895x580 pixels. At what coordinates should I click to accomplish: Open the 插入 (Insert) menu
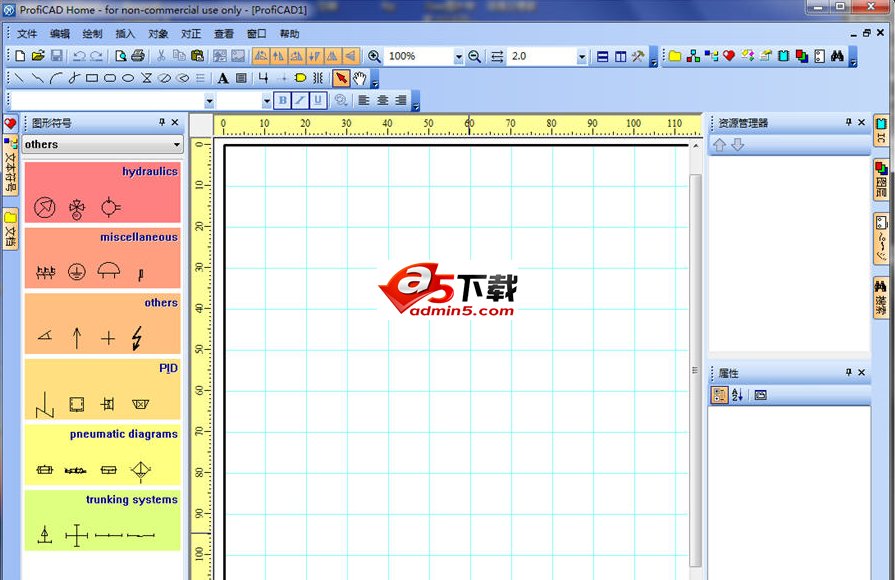pos(125,34)
